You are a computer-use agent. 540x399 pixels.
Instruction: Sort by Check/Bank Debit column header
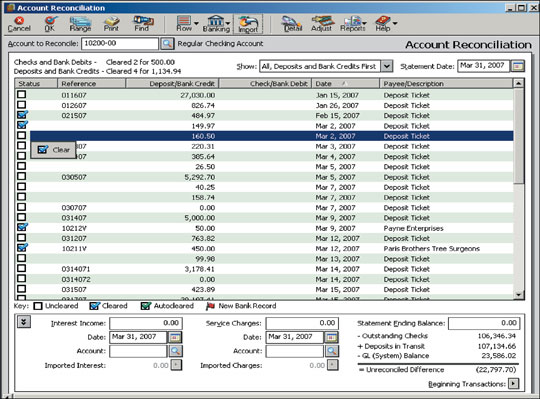click(265, 83)
